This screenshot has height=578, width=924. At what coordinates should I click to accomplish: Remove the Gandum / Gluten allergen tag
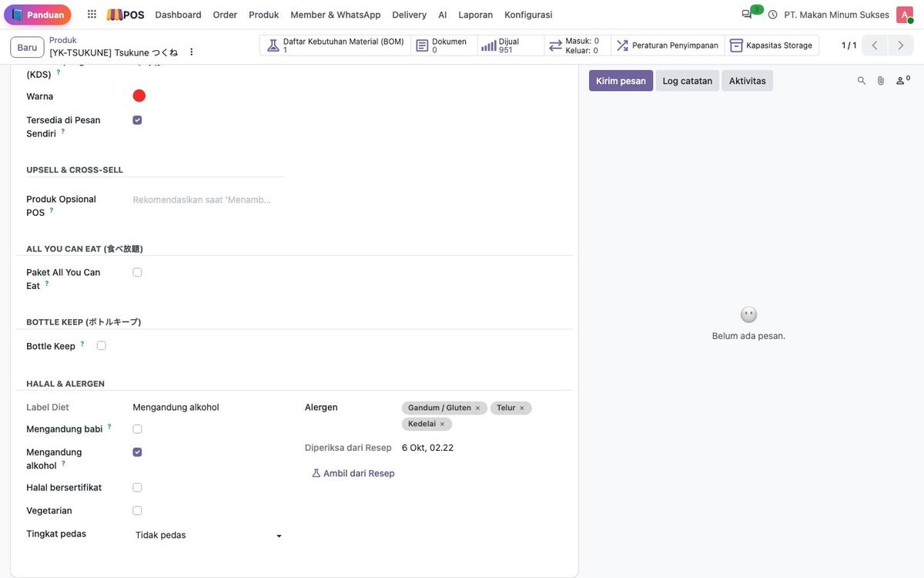477,408
